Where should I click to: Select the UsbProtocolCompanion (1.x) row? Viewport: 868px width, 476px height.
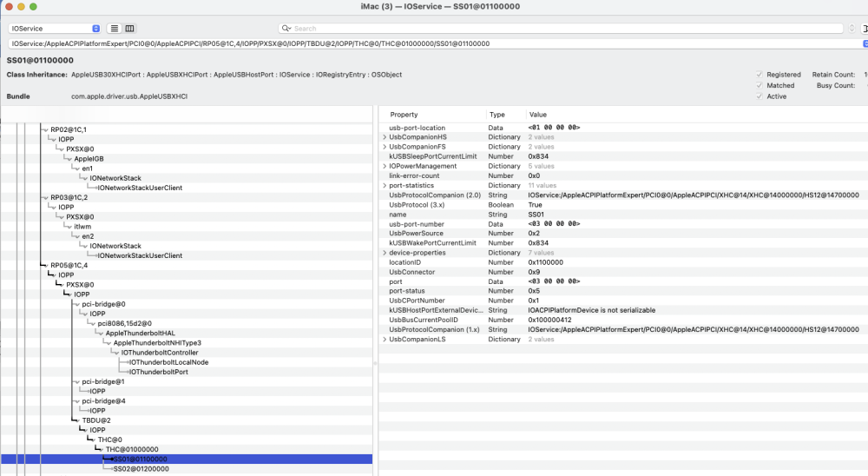tap(623, 329)
